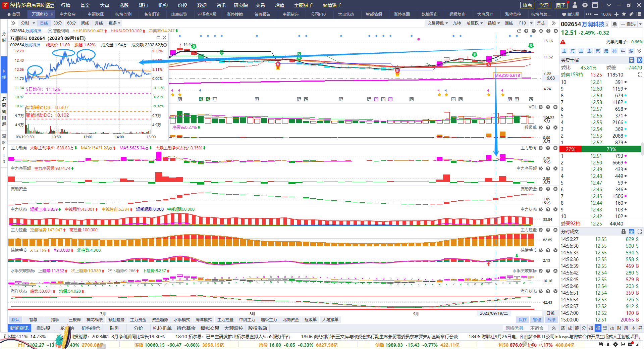The image size is (644, 349).
Task: Click the minus circle icon above K-line chart
Action: (534, 31)
